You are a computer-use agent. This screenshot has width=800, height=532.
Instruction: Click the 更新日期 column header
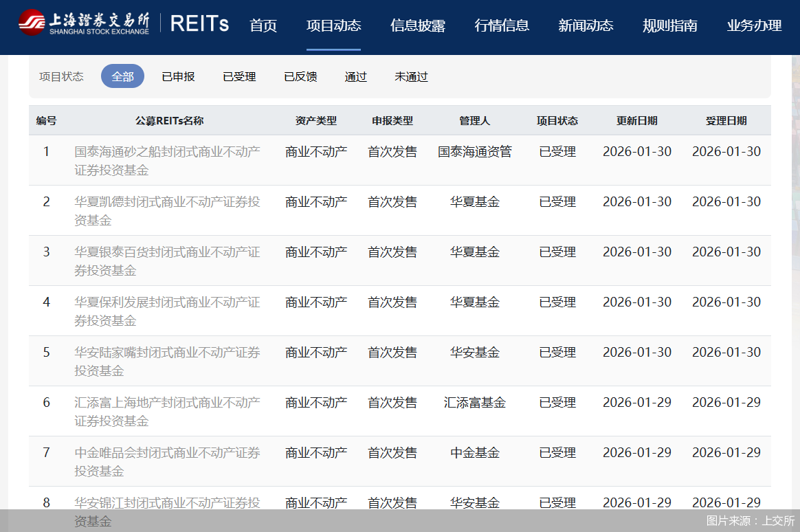click(x=637, y=120)
